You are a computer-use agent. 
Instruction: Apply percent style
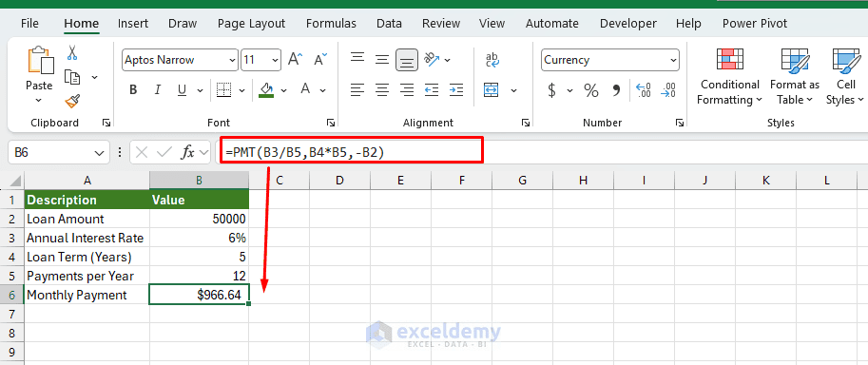coord(591,90)
